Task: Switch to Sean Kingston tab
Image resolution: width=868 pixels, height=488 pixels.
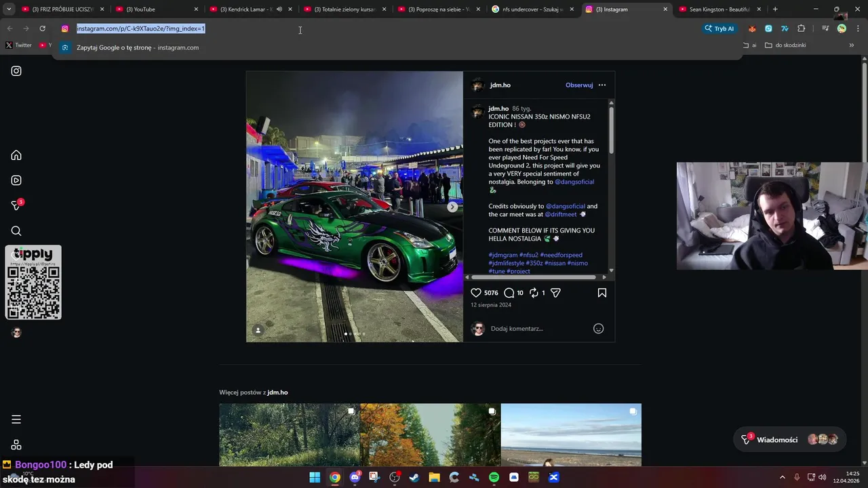Action: pyautogui.click(x=722, y=9)
